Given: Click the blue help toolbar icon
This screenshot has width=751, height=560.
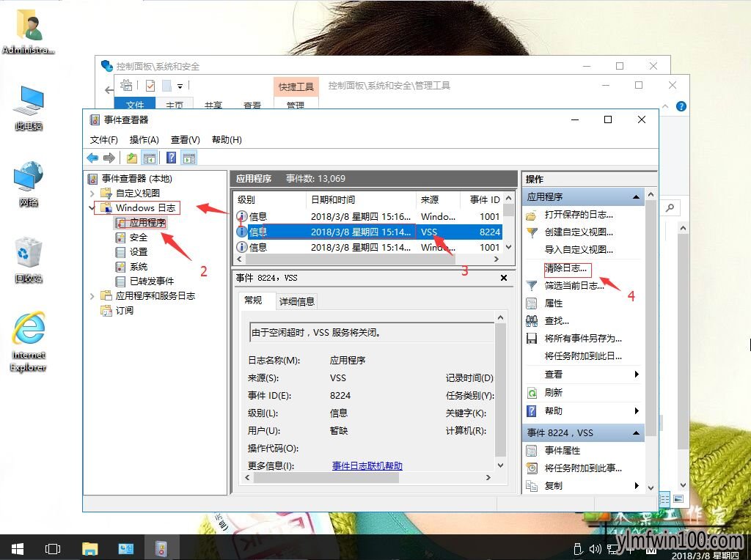Looking at the screenshot, I should [x=171, y=158].
